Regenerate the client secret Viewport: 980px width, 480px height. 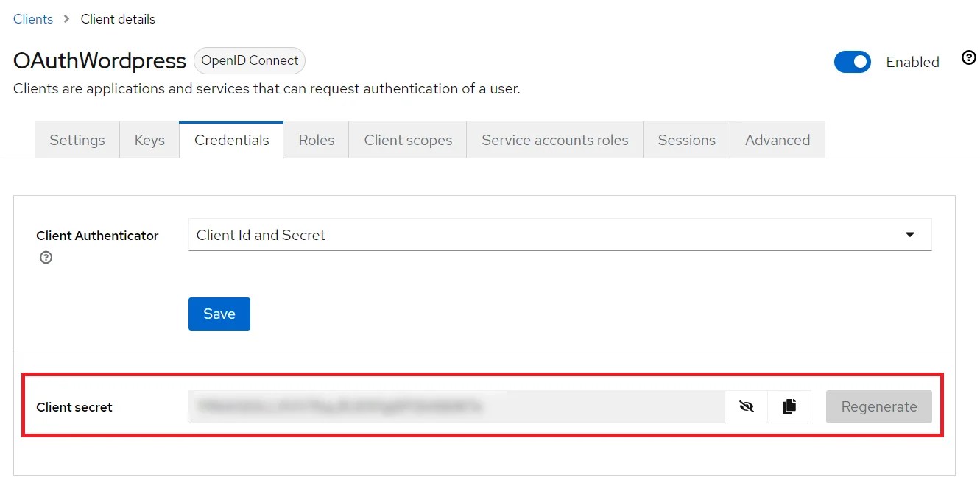point(878,406)
